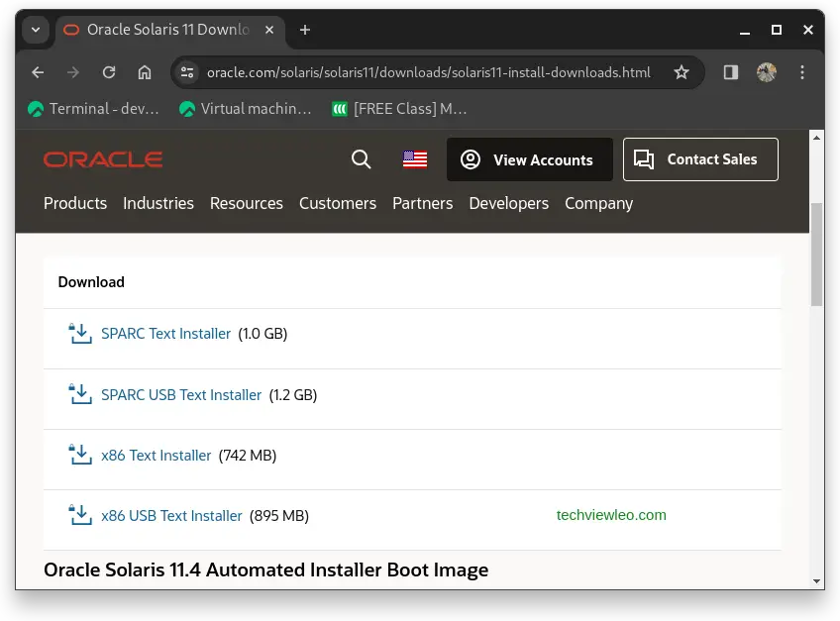Open the browser profile avatar menu
The image size is (840, 621).
click(x=767, y=71)
